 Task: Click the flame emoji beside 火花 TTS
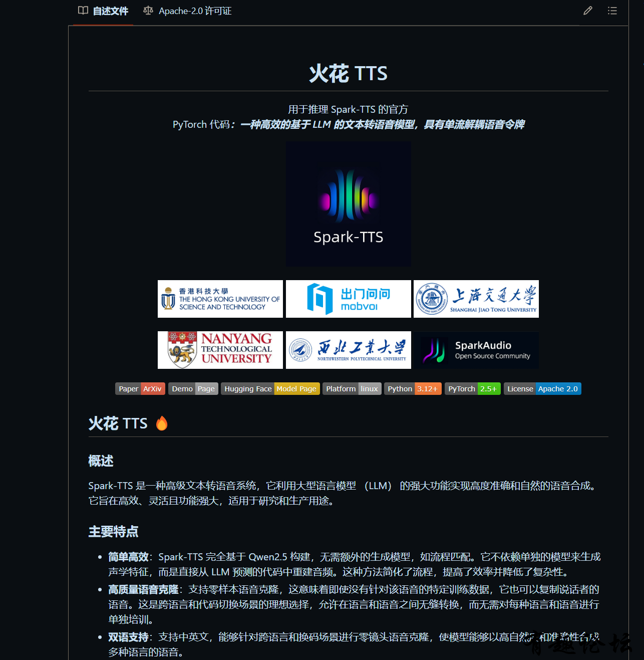(162, 423)
